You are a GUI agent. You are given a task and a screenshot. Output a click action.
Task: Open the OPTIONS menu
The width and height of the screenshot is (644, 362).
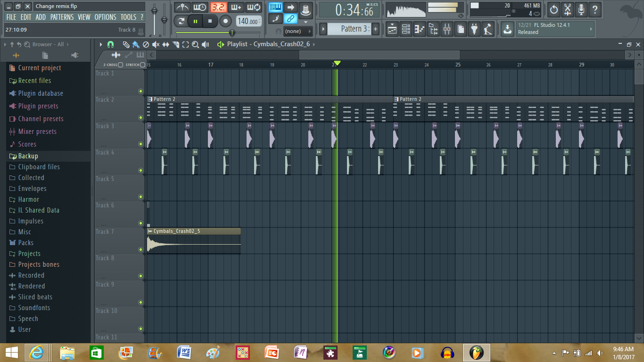pyautogui.click(x=105, y=17)
